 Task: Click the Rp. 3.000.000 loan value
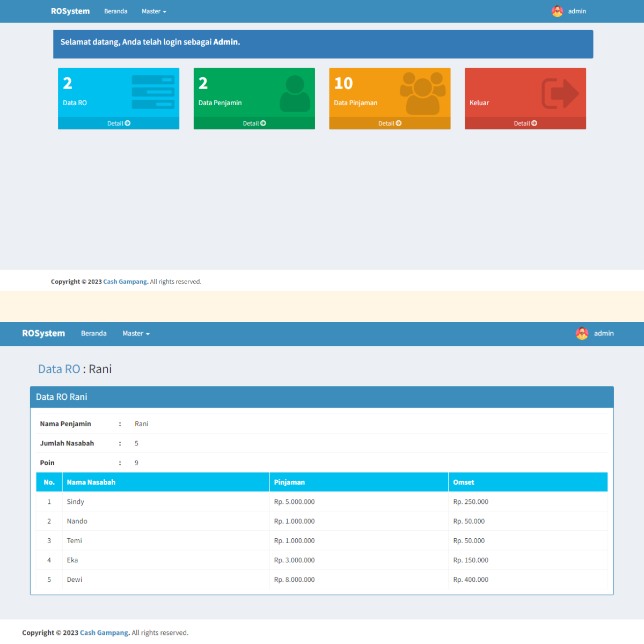(295, 560)
